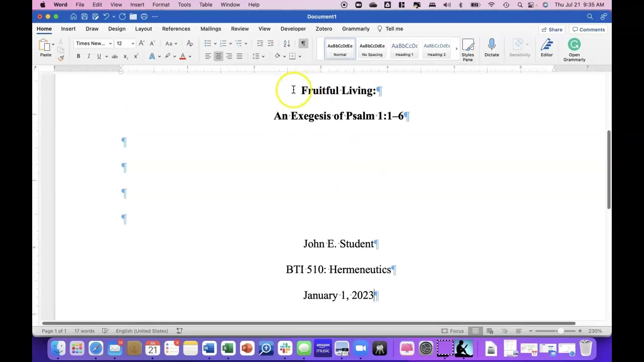Click the Comments button

tap(588, 30)
